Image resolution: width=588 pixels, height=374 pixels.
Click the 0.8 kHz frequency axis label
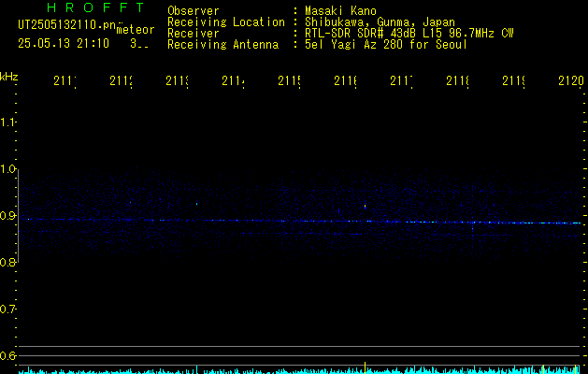click(7, 262)
